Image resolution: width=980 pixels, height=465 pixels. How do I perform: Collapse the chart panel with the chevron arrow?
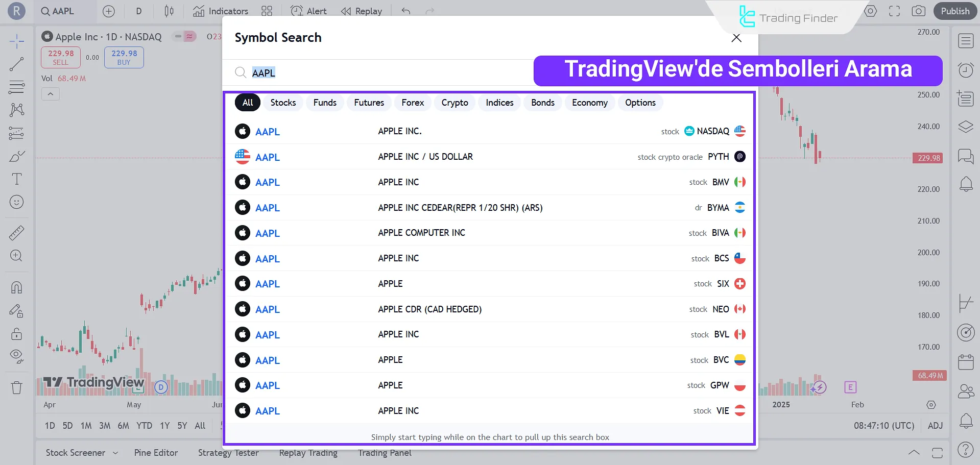coord(51,94)
